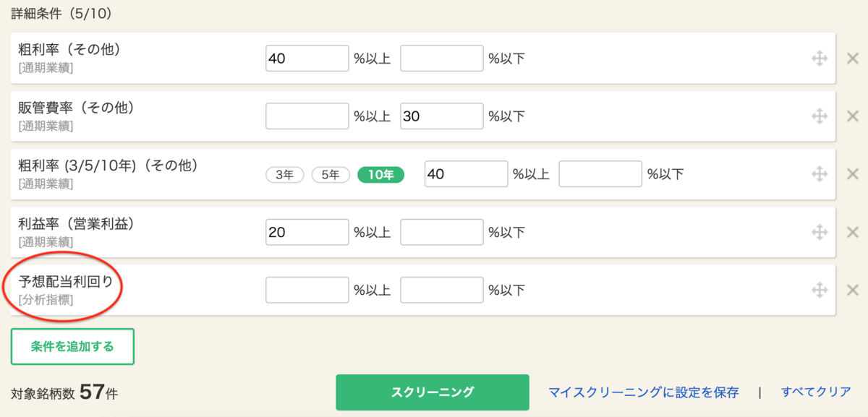The width and height of the screenshot is (868, 417).
Task: Click the reorder handle on 予想配当利回り row
Action: [819, 290]
